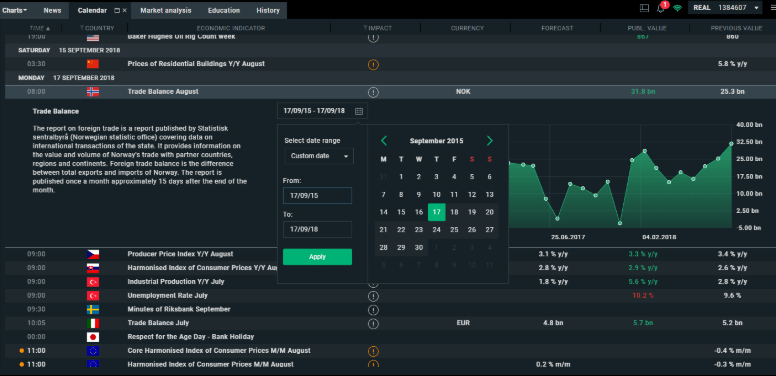Open the 17/09/15 - 17/09/18 date range selector
Screen dimensions: 776x376
(x=323, y=111)
